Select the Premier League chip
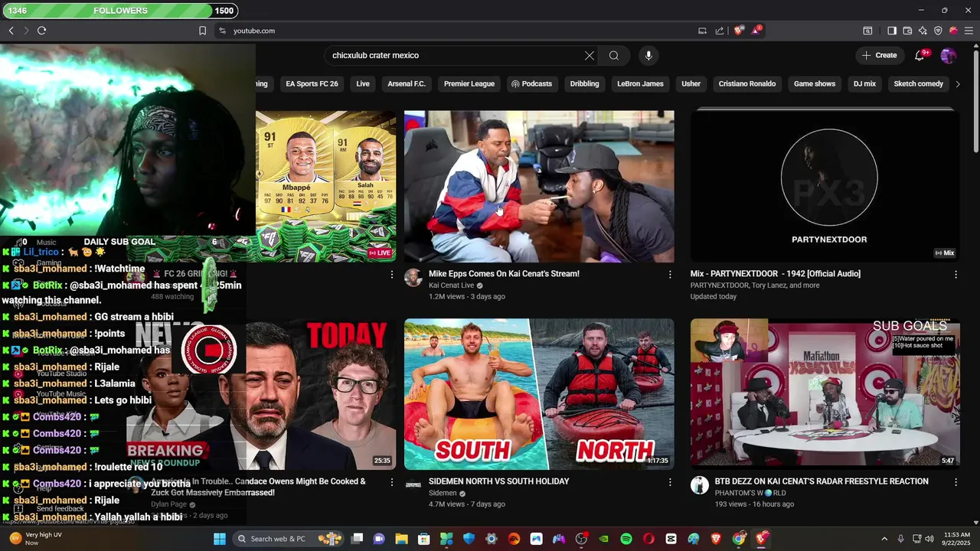Screen dimensions: 980x551 click(x=469, y=83)
